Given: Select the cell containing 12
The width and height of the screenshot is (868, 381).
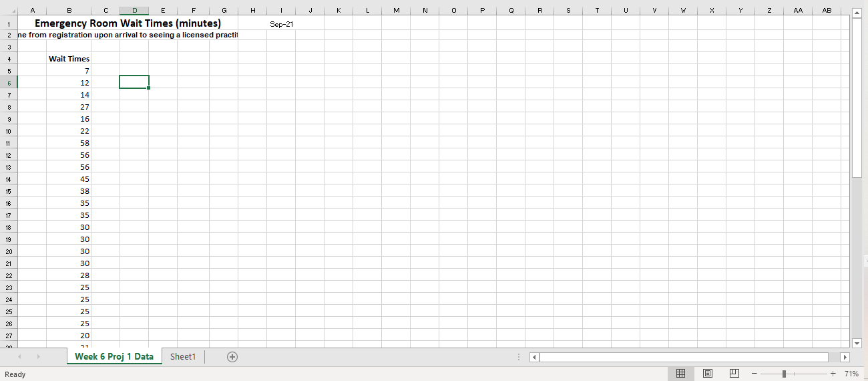Looking at the screenshot, I should (x=69, y=82).
